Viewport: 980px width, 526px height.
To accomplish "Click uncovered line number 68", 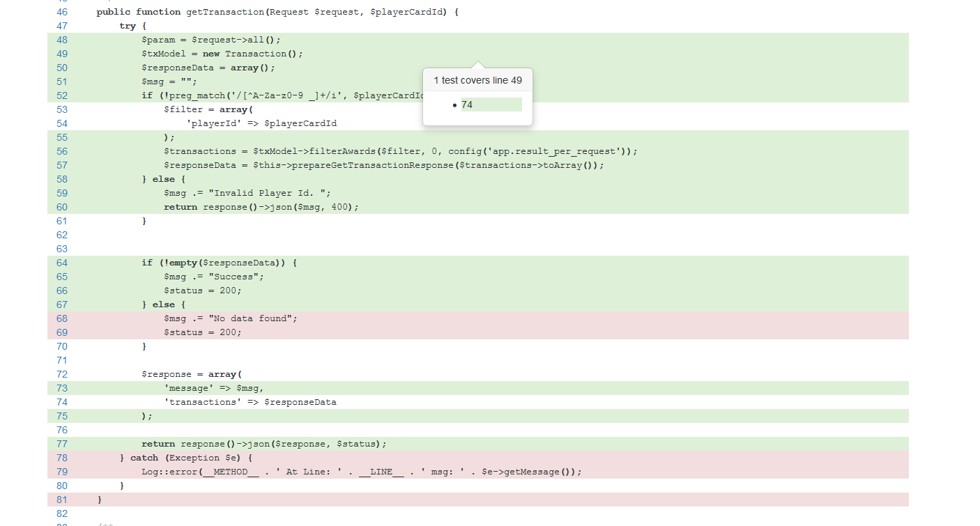I will 62,318.
